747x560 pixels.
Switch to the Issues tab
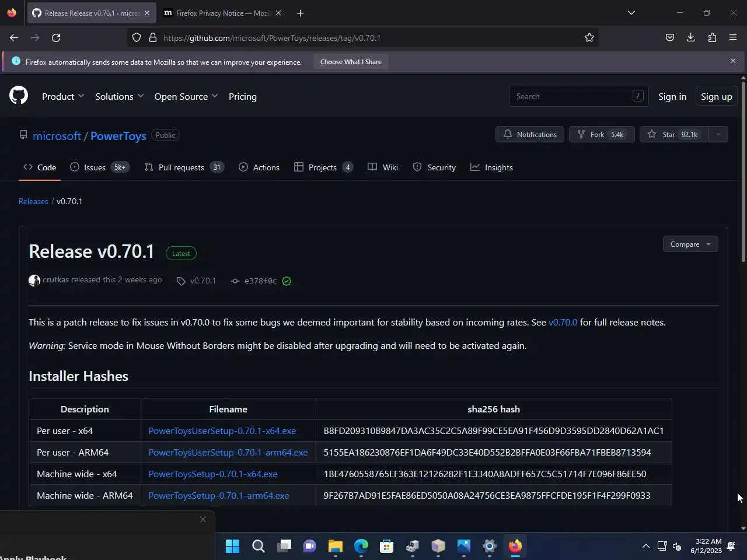click(x=99, y=167)
